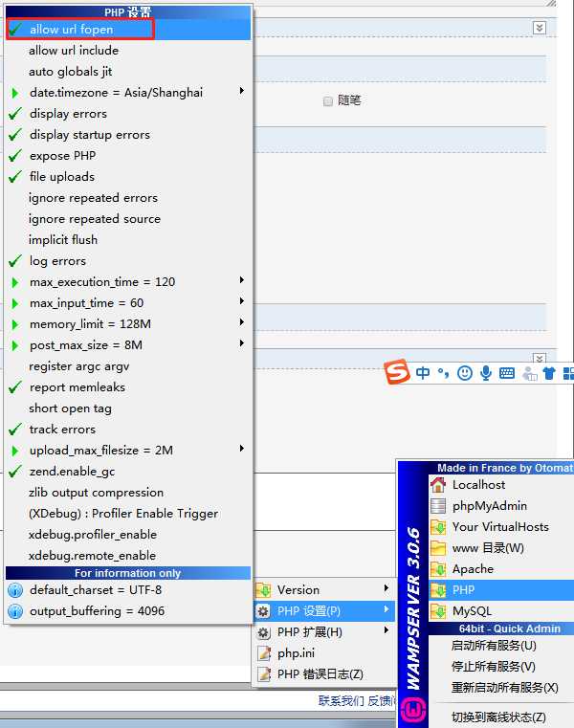Enable auto globals jit

[128, 72]
